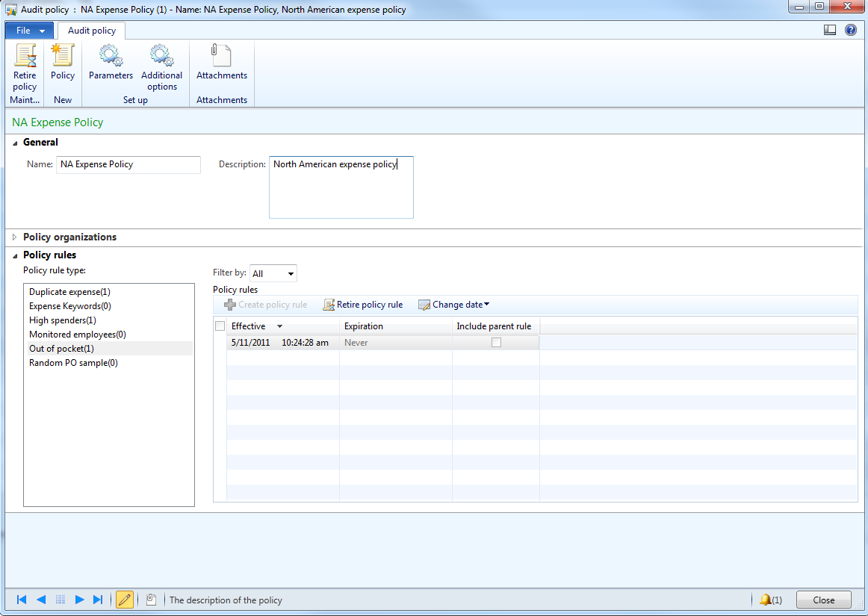
Task: Open the File menu
Action: [30, 31]
